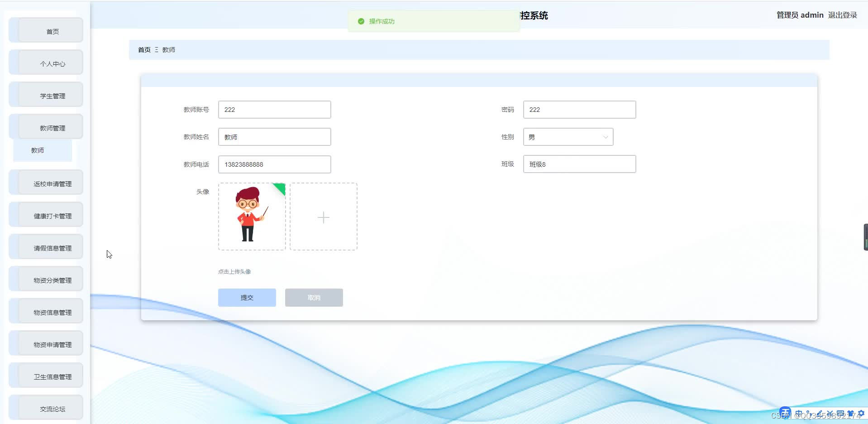Click the 密码 input field
The image size is (868, 424).
(x=580, y=110)
